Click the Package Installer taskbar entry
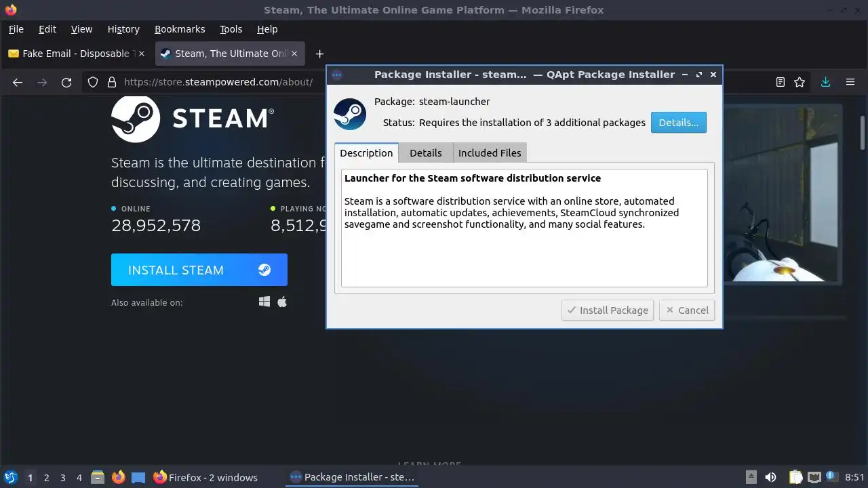Viewport: 868px width, 488px height. point(353,477)
